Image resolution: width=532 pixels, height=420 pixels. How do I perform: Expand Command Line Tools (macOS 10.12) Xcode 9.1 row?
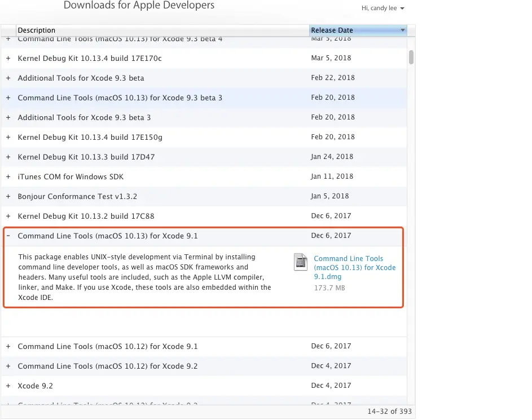(x=8, y=347)
